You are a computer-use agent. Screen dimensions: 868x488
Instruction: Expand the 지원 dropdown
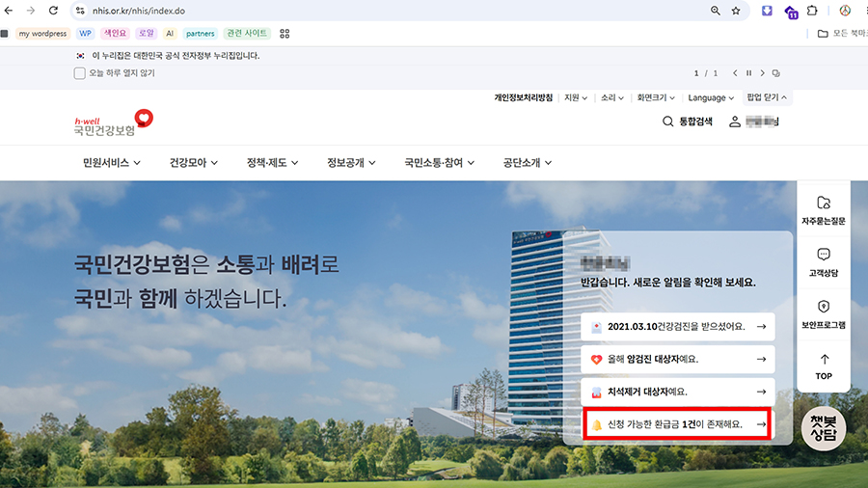tap(576, 98)
